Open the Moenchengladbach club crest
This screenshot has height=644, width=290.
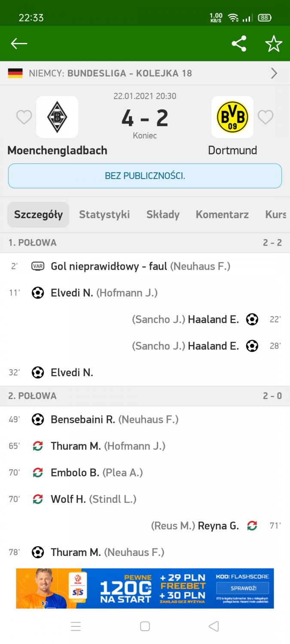tap(57, 117)
